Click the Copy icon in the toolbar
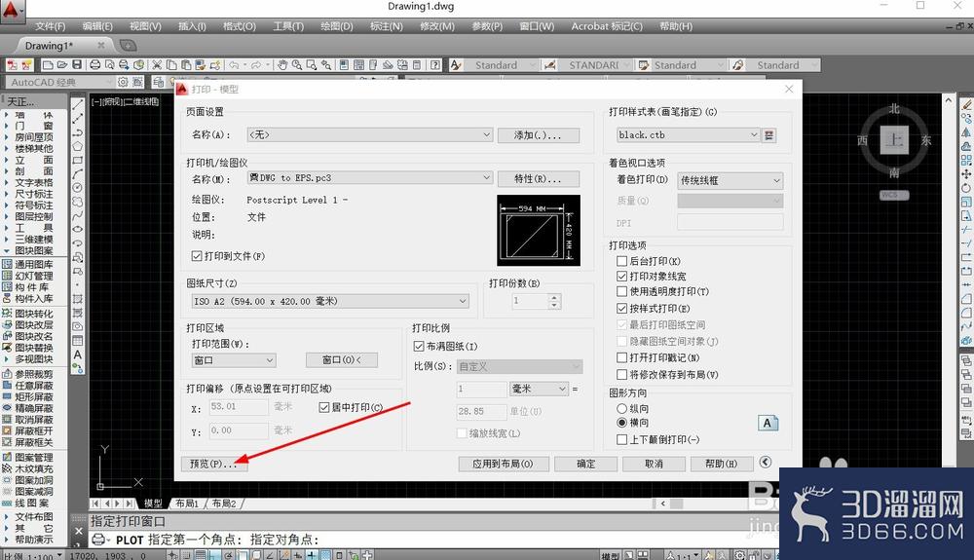The height and width of the screenshot is (560, 974). (x=171, y=64)
